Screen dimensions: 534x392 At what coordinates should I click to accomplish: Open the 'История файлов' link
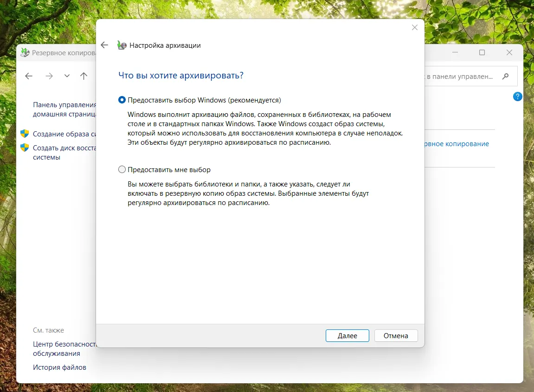coord(59,367)
